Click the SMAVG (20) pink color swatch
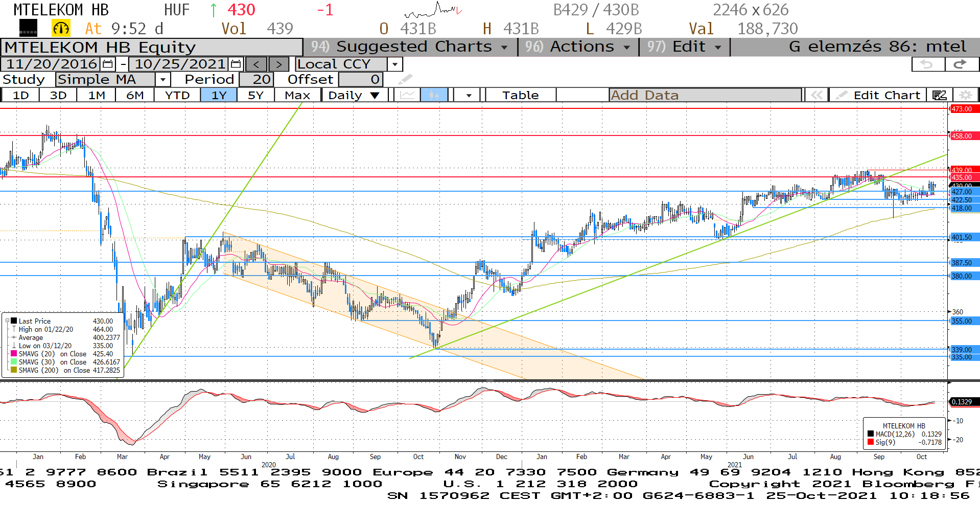This screenshot has width=980, height=524. tap(14, 354)
